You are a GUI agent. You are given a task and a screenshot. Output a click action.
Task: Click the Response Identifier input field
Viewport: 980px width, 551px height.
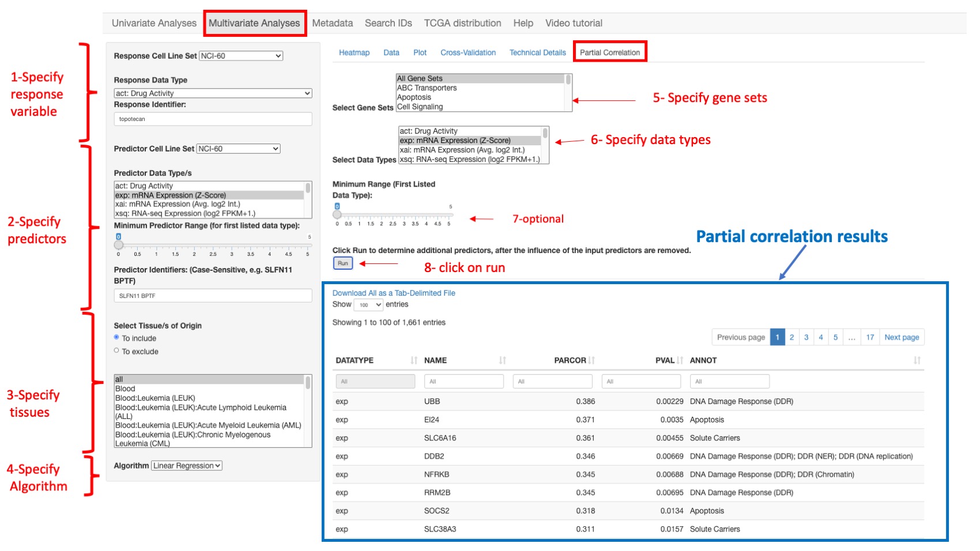(213, 119)
